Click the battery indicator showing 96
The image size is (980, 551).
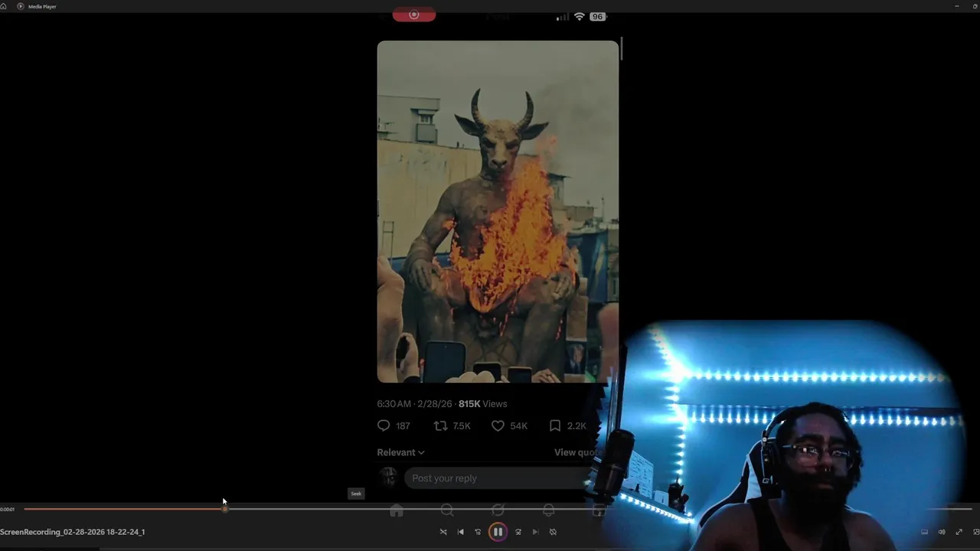pyautogui.click(x=597, y=16)
